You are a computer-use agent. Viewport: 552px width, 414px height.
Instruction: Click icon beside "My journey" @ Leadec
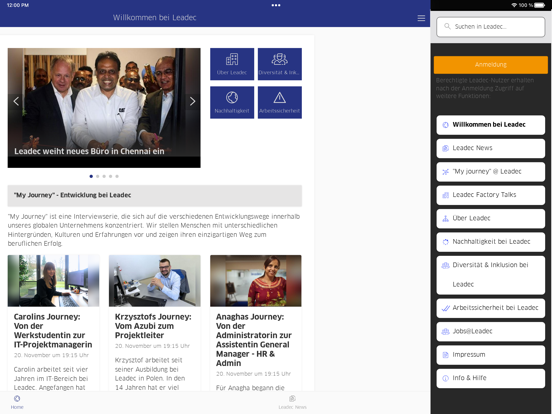445,171
